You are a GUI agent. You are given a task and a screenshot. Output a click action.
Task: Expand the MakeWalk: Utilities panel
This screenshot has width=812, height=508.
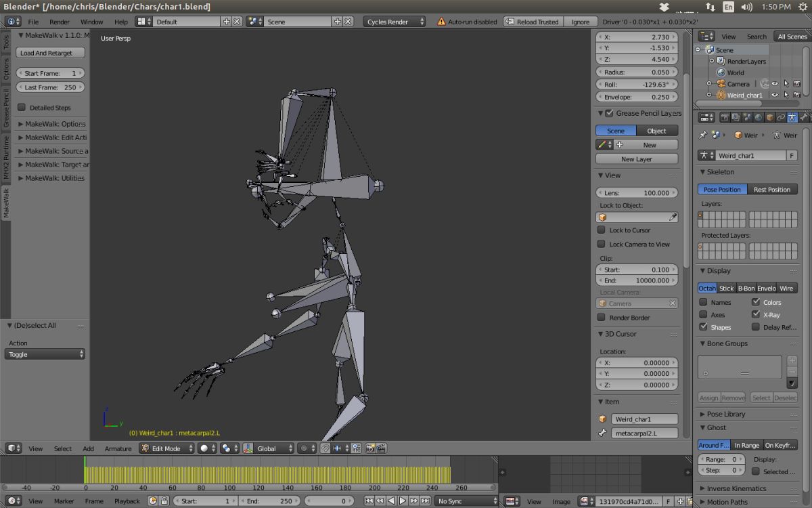click(x=54, y=178)
